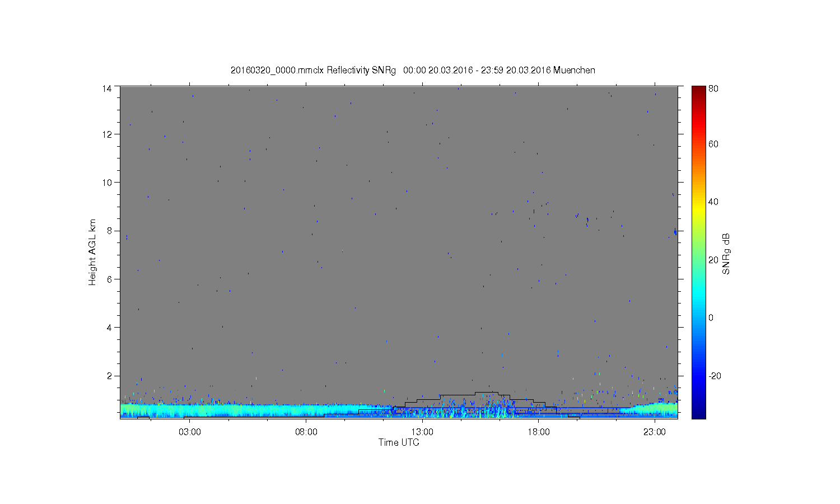Click the plot title mentioning Muenchen
Viewport: 840px width, 504px height.
413,70
